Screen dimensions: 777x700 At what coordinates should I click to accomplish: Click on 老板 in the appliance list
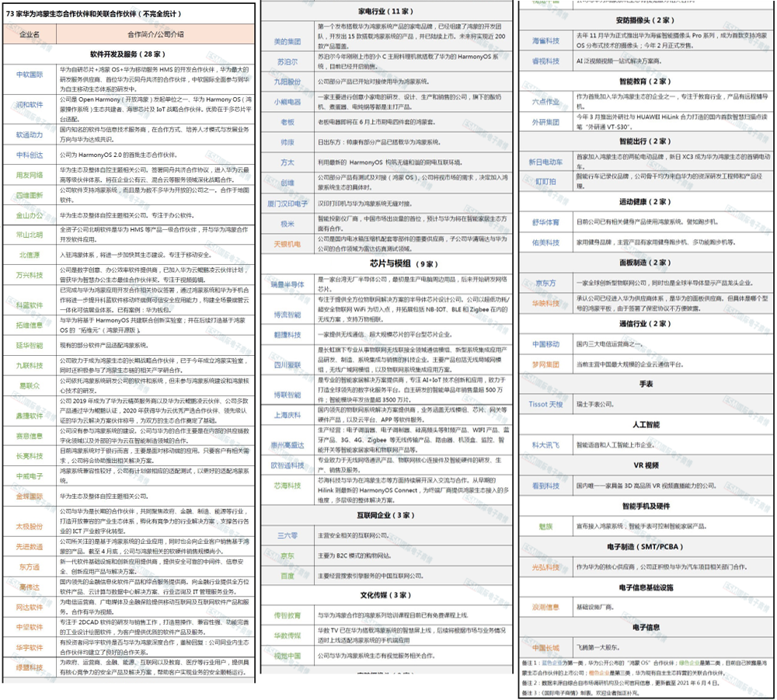coord(287,122)
